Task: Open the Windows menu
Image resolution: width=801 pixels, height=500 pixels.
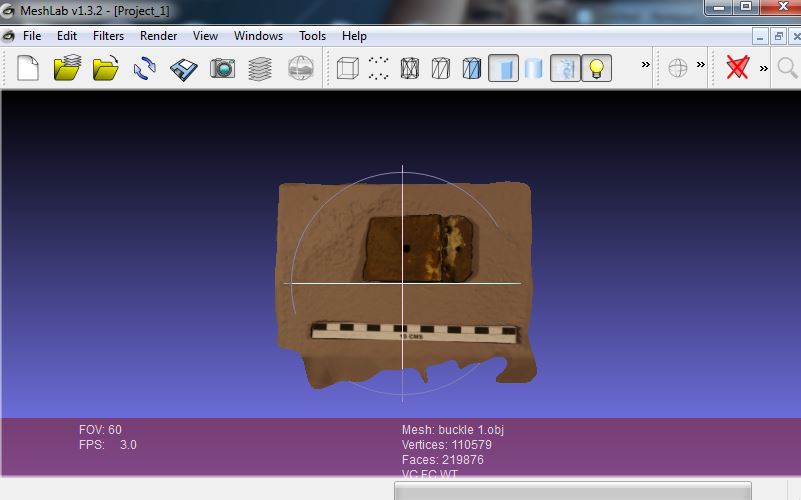Action: click(258, 35)
